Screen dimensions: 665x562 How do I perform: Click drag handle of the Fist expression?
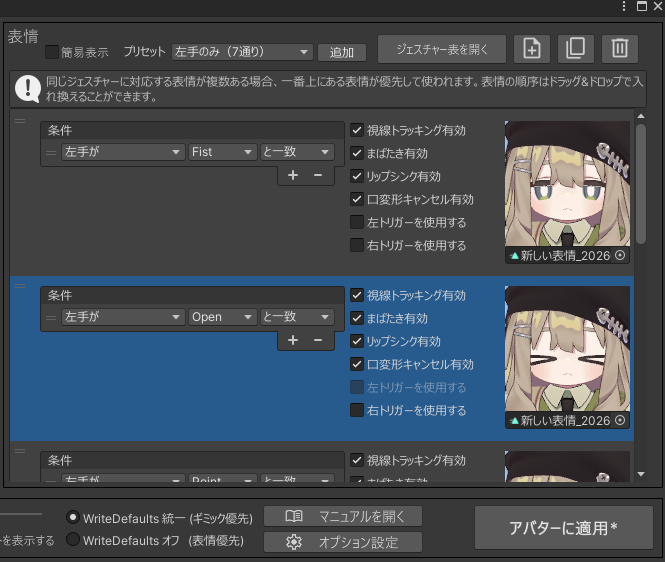pyautogui.click(x=19, y=121)
